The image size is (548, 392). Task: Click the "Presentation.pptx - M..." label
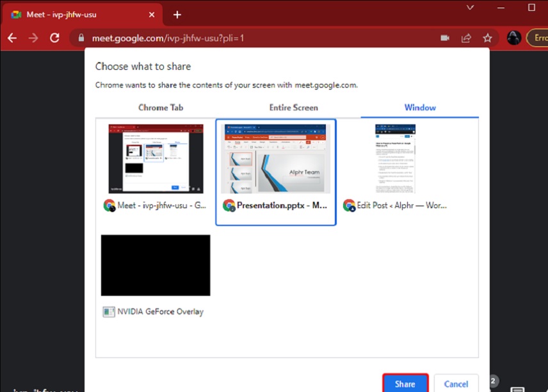[282, 205]
